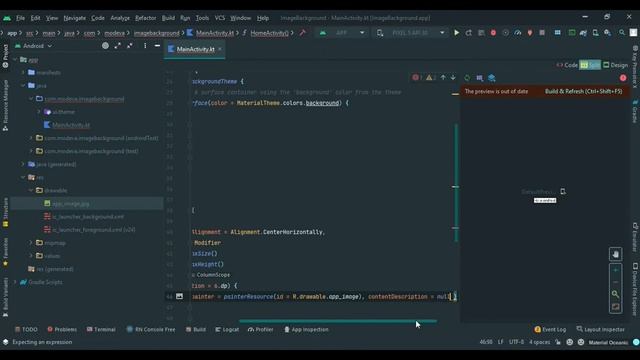Open the File menu
640x360 pixels.
(20, 18)
